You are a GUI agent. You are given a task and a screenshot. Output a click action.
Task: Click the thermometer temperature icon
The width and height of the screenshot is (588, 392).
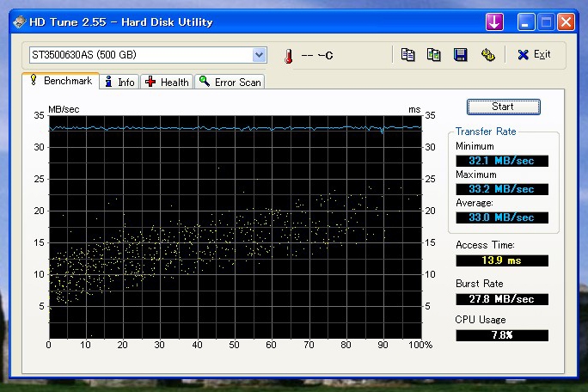[288, 56]
